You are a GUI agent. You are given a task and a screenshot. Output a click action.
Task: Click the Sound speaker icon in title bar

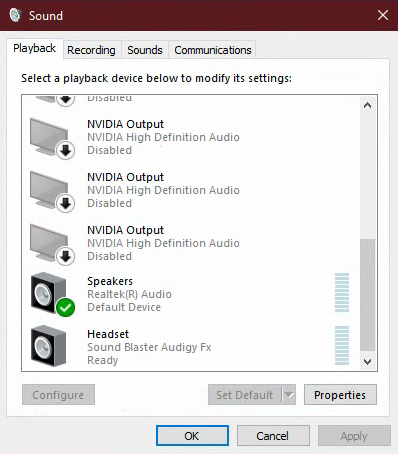[x=15, y=15]
